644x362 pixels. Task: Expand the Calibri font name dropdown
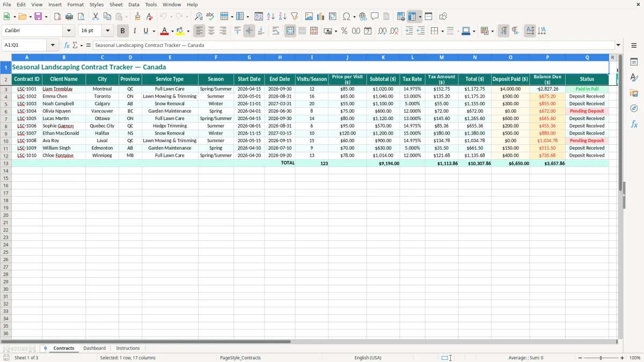69,31
